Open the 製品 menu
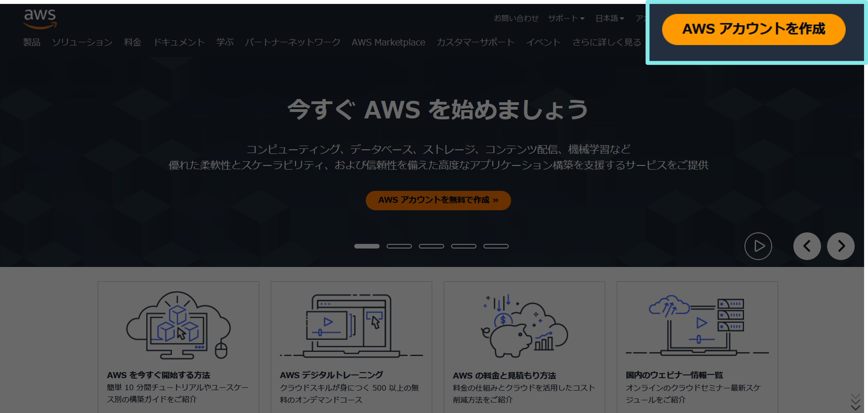The image size is (868, 413). 32,42
